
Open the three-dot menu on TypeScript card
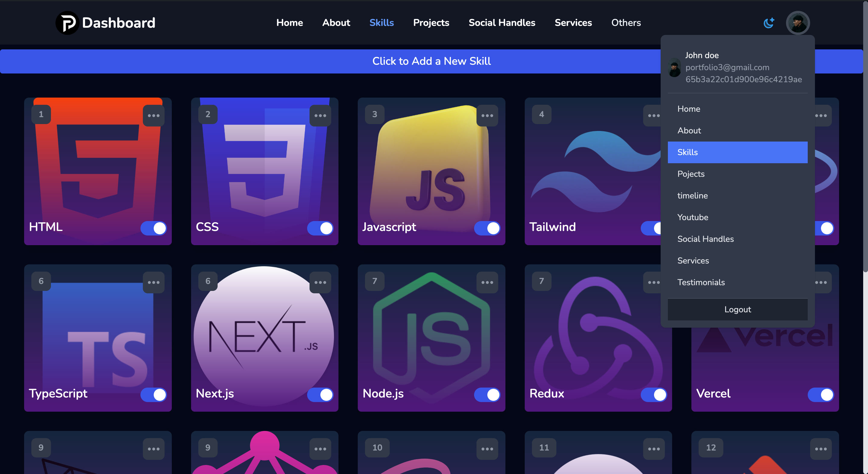point(153,282)
